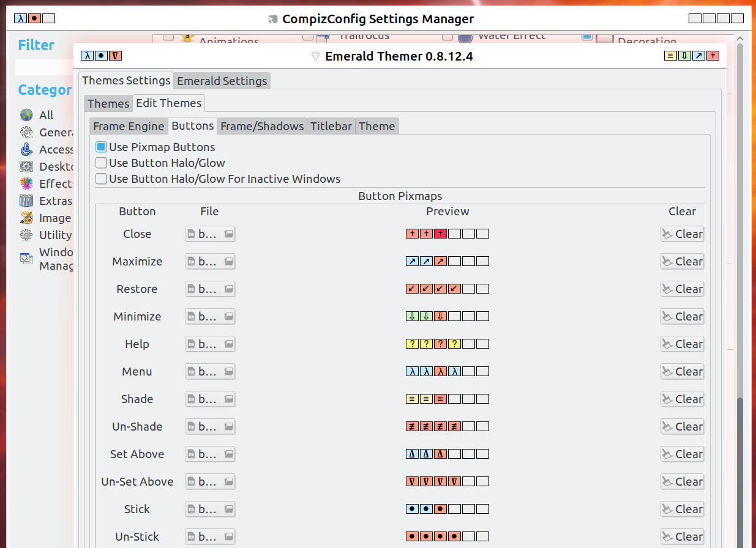The height and width of the screenshot is (548, 756).
Task: Open the file chooser for Un-Stick pixmap
Action: click(210, 537)
